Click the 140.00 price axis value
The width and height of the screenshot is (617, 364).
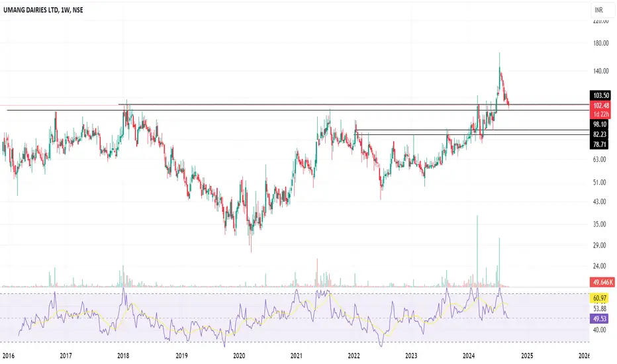point(601,71)
